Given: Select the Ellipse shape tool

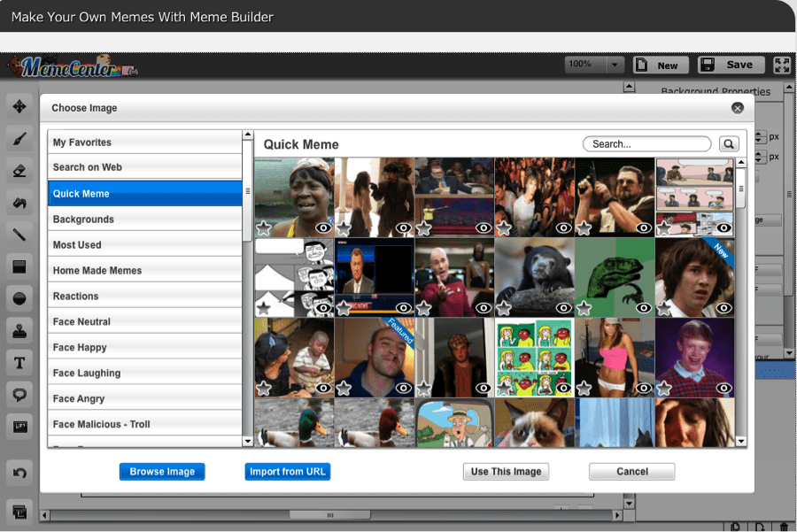Looking at the screenshot, I should 19,299.
